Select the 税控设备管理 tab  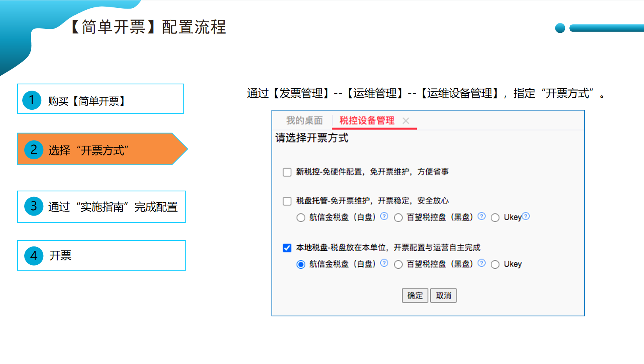tap(367, 120)
